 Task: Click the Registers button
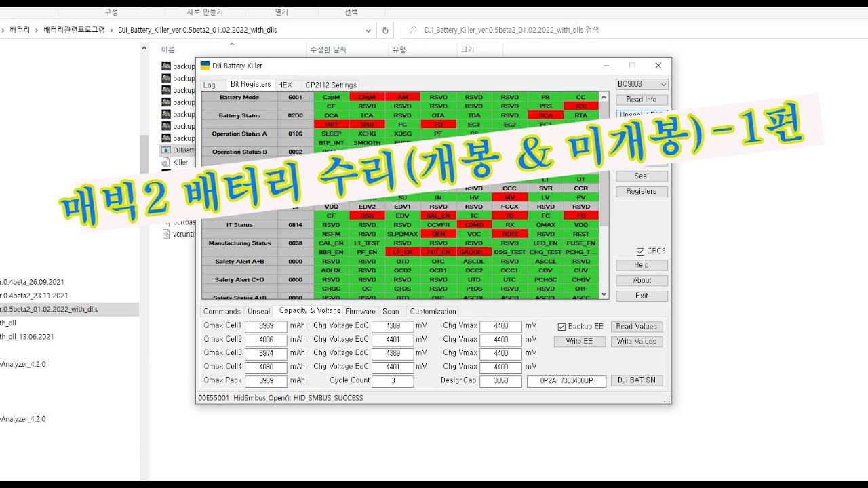pyautogui.click(x=642, y=192)
